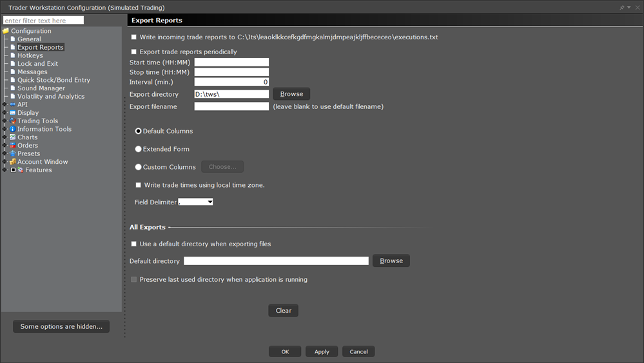Open the Hotkeys settings page
The image size is (644, 363).
click(x=30, y=55)
